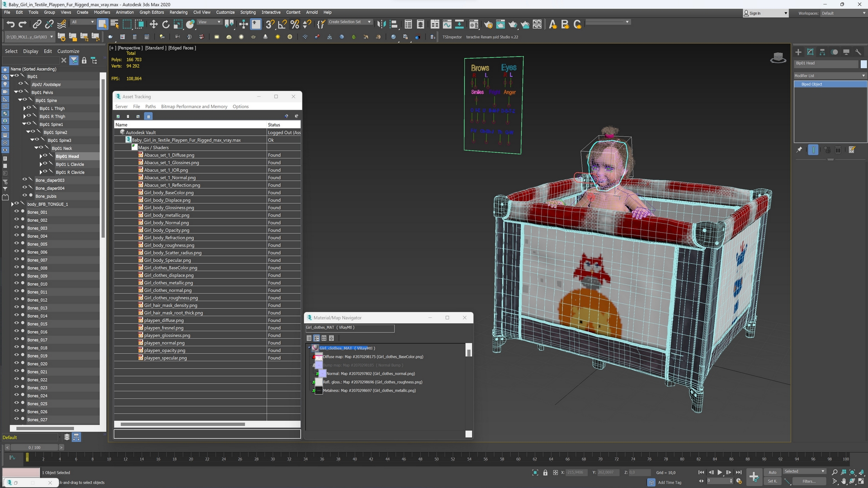Collapse the Bip01 Spine node

point(20,100)
